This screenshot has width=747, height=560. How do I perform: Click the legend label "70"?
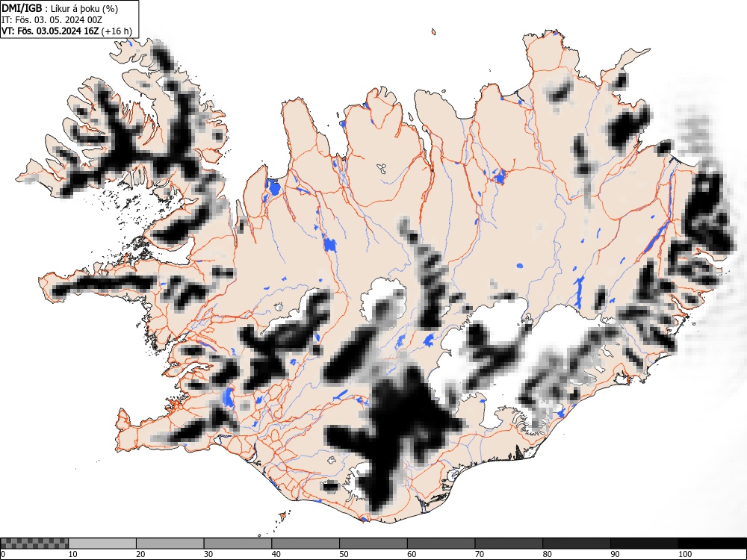point(479,554)
